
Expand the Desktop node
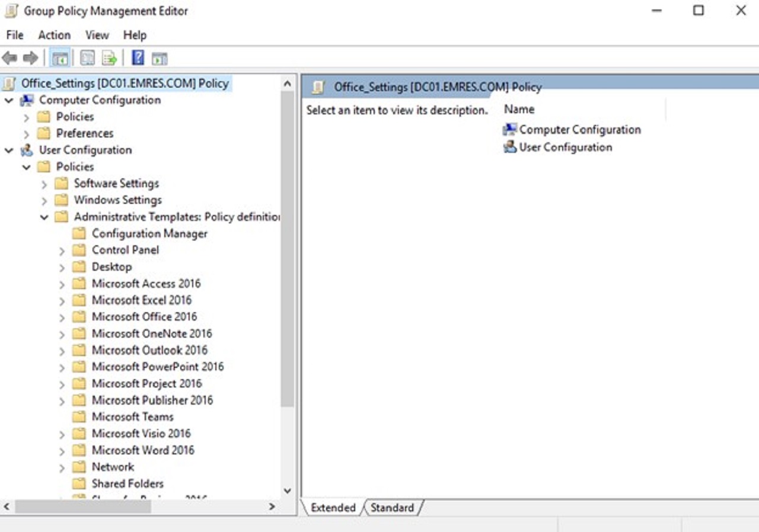pos(62,267)
